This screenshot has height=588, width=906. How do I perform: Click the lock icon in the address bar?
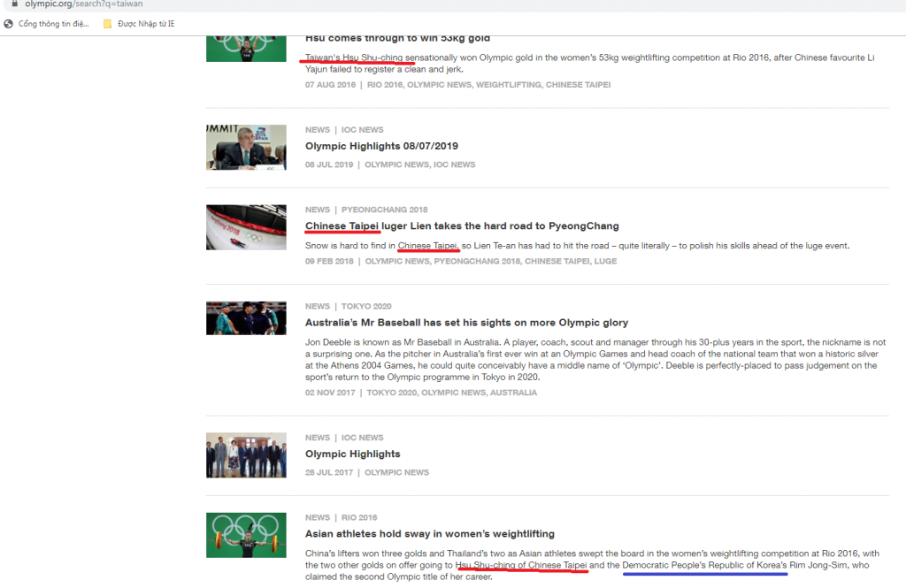coord(14,4)
